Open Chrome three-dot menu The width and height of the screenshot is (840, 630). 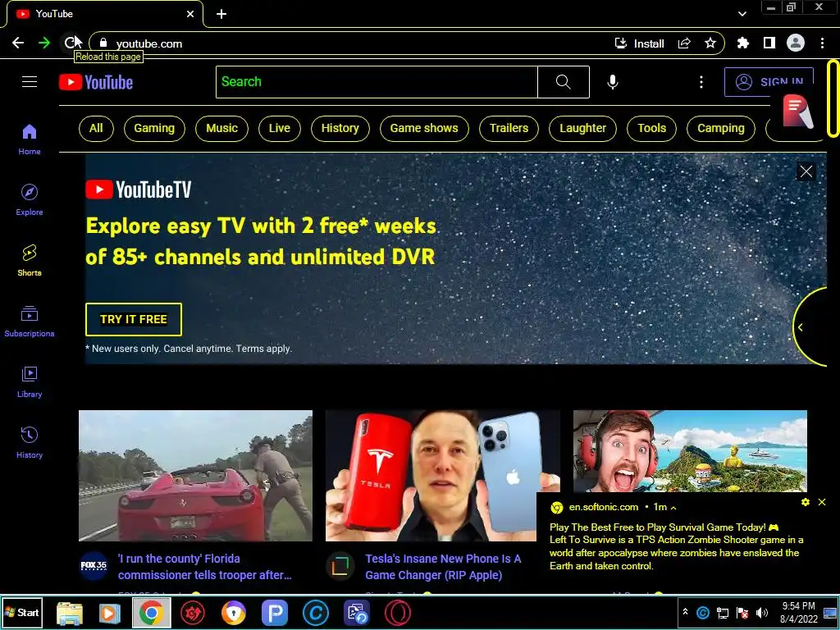822,43
